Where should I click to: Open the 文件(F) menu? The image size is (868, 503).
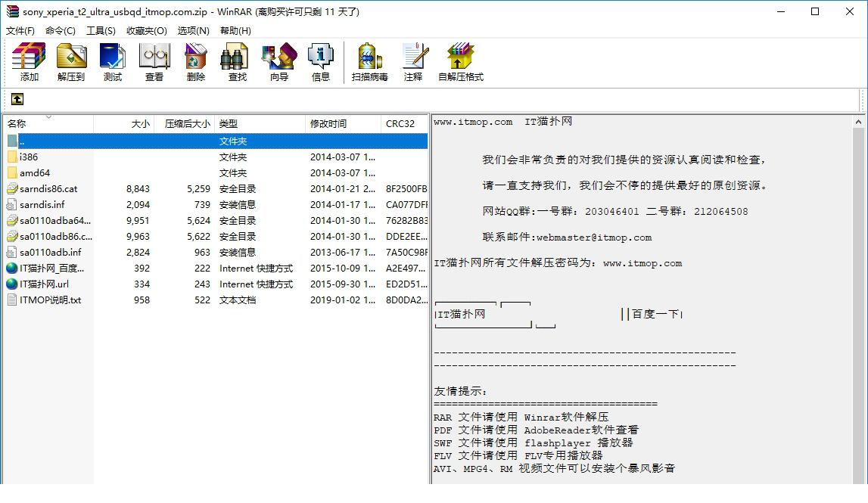[20, 31]
